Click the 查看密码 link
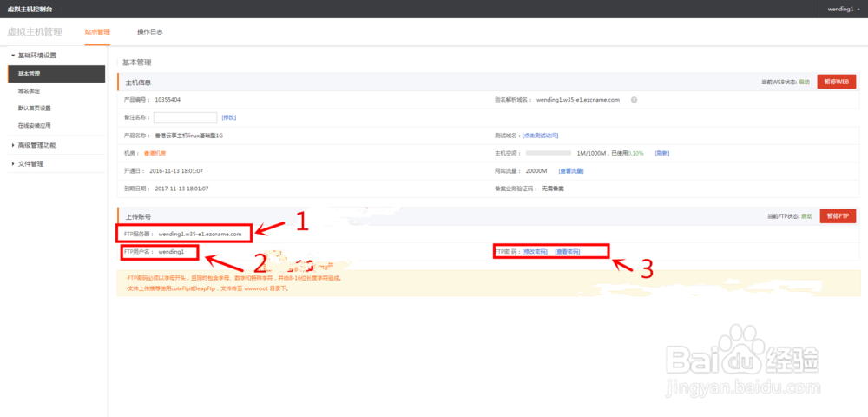Viewport: 868px width, 417px height. pos(567,251)
